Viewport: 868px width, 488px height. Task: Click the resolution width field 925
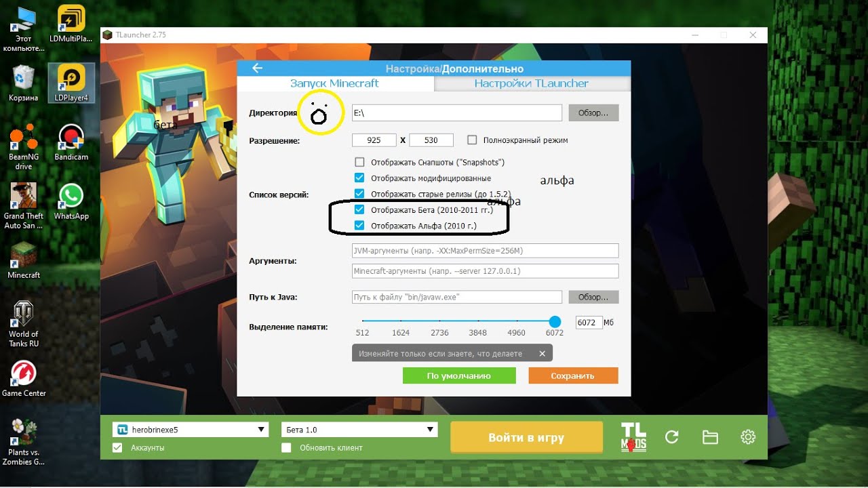374,140
